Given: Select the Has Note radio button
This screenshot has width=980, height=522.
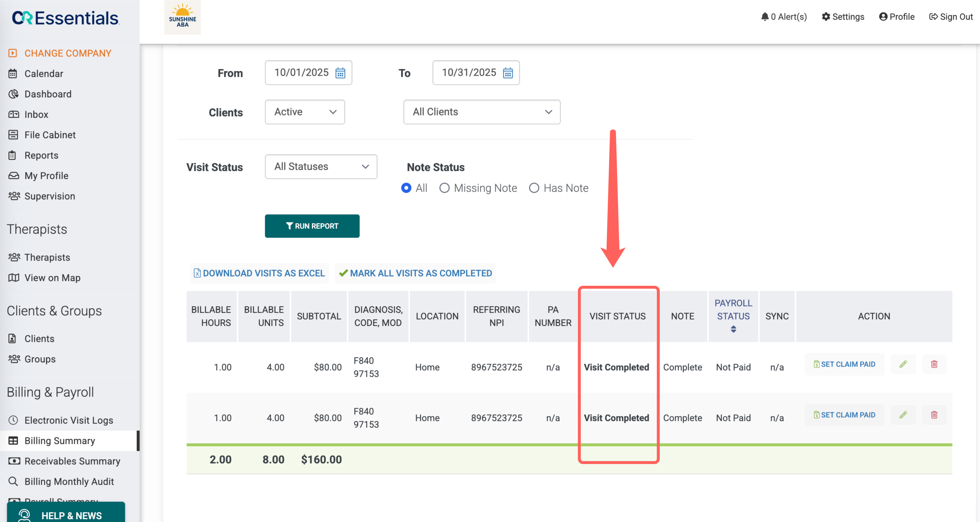Looking at the screenshot, I should click(534, 188).
